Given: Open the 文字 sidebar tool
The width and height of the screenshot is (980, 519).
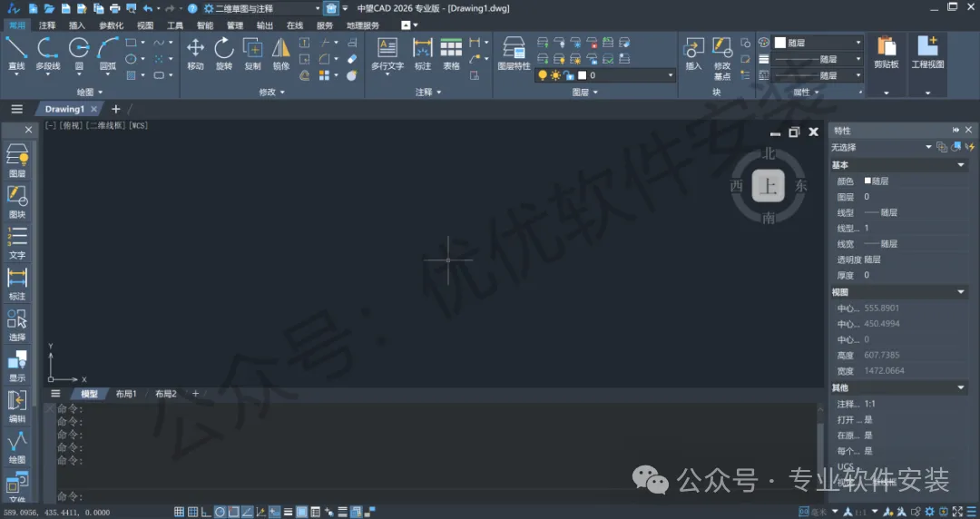Looking at the screenshot, I should [x=17, y=243].
